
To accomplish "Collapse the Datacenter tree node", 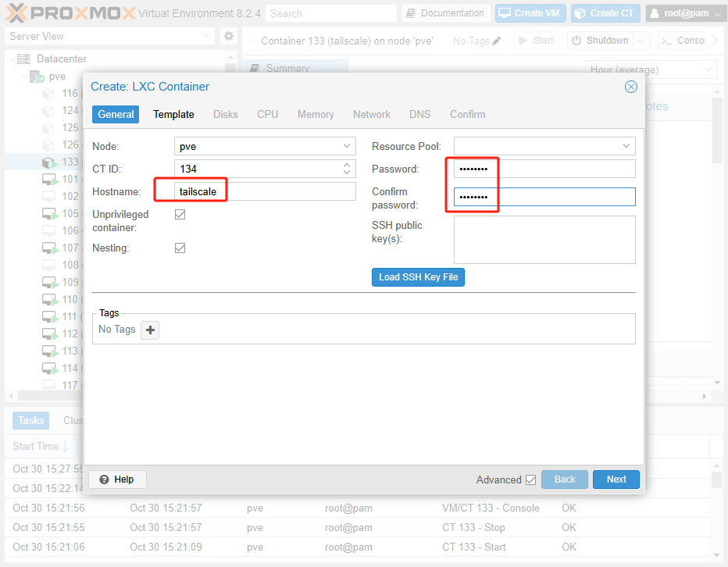I will coord(12,59).
